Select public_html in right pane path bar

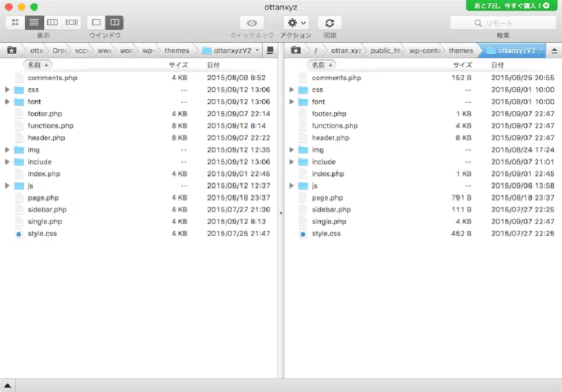point(386,50)
